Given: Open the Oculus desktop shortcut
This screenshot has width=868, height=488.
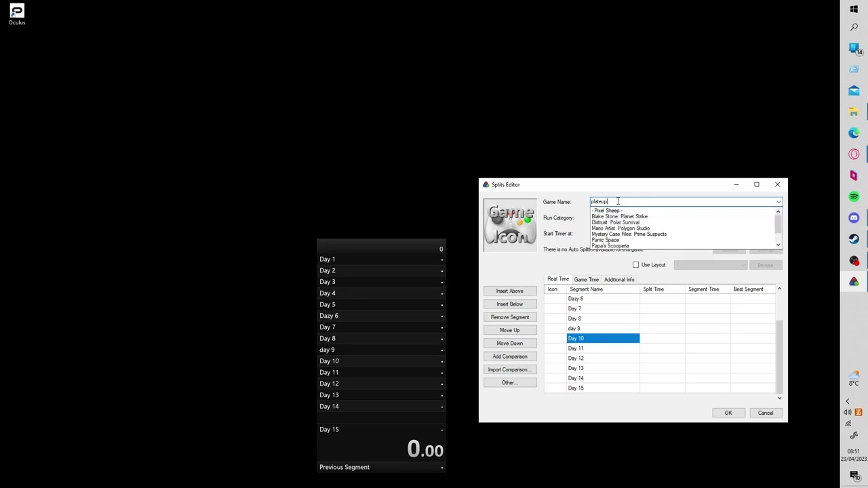Looking at the screenshot, I should click(x=17, y=14).
